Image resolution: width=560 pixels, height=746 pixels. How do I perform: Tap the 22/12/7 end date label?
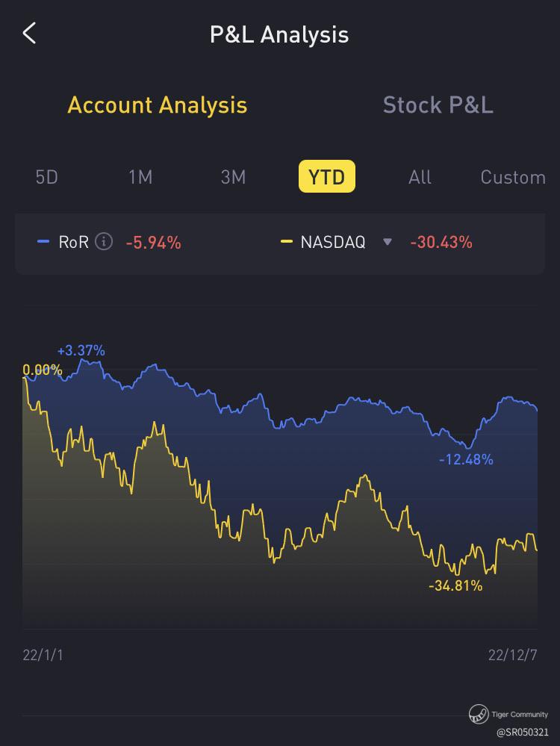click(x=512, y=655)
